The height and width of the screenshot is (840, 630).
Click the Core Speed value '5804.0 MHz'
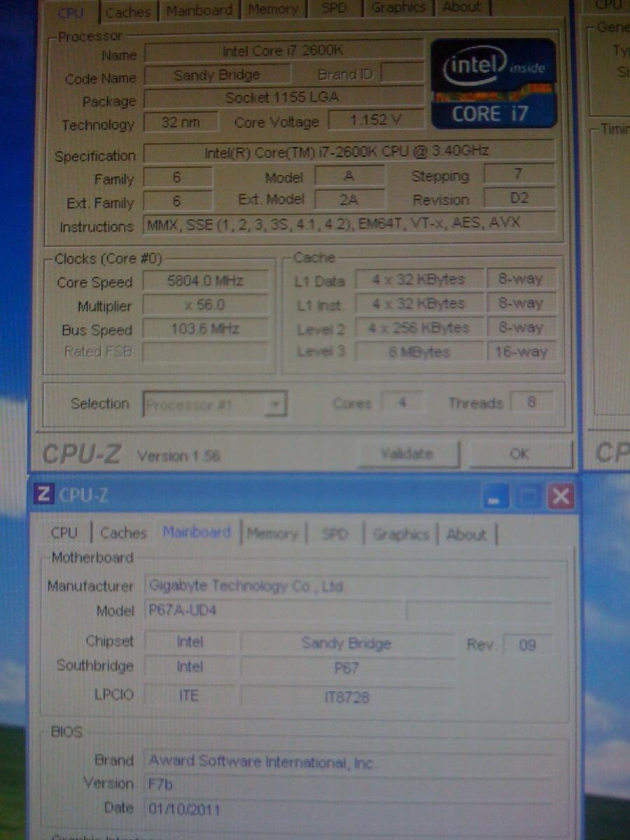(x=205, y=281)
